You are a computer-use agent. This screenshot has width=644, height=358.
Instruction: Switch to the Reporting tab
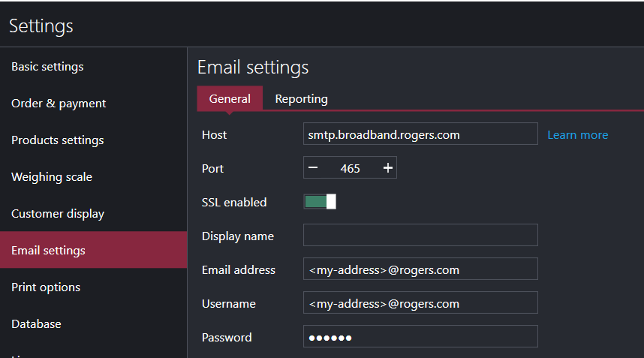(301, 99)
